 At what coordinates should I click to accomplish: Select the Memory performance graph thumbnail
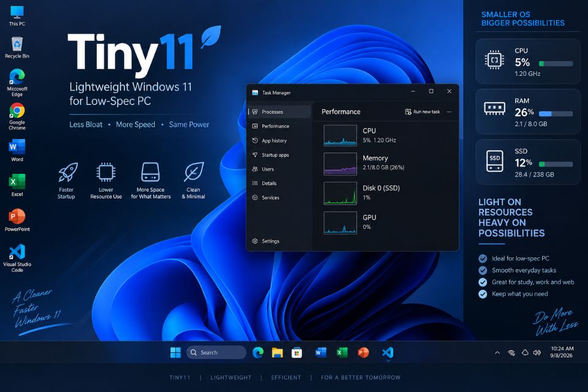tap(340, 164)
